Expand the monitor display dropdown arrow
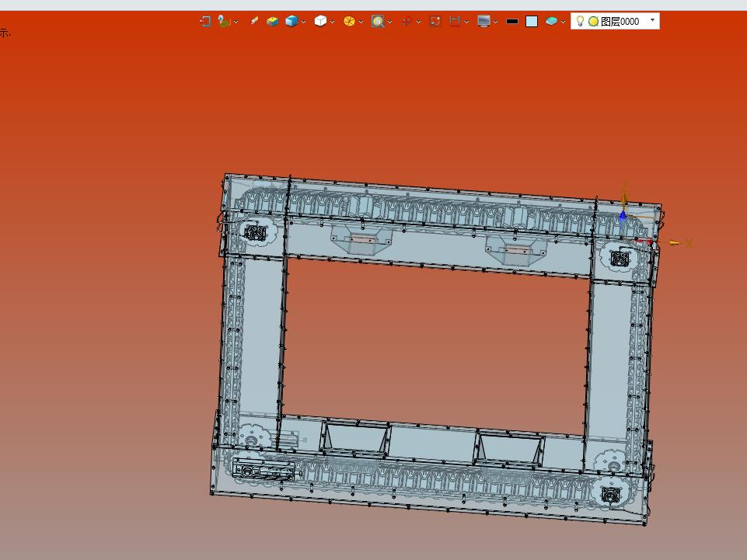 click(495, 22)
